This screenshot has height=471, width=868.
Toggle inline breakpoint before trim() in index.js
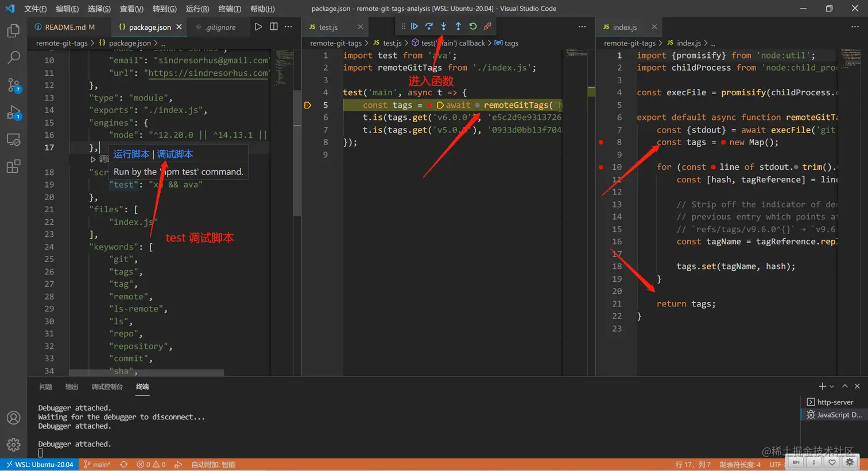tap(796, 167)
